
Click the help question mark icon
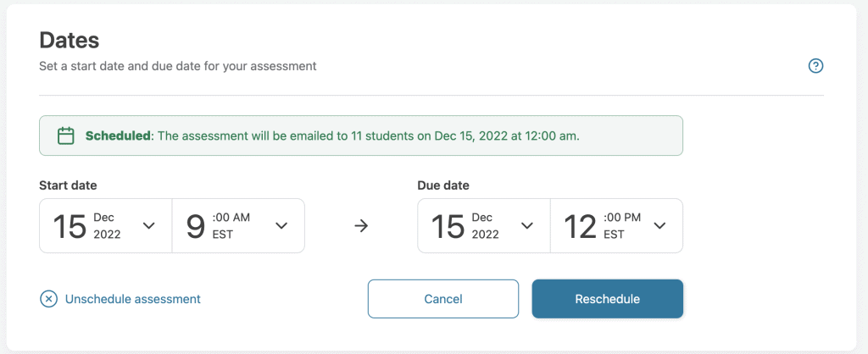816,66
